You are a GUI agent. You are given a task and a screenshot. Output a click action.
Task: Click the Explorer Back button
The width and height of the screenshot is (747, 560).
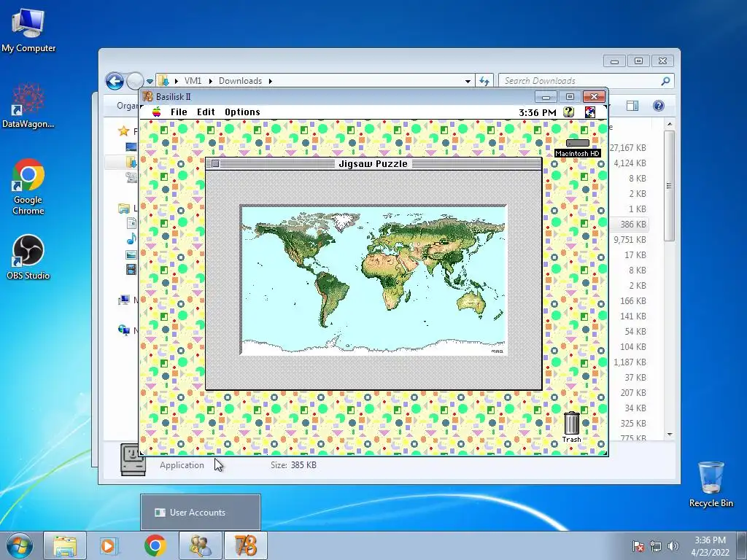coord(115,81)
